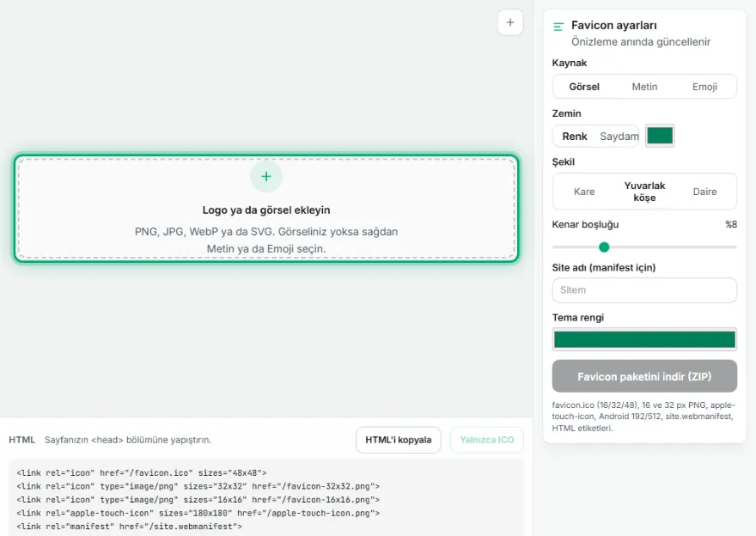Open the Tema rengi color picker
756x536 pixels.
coord(644,339)
